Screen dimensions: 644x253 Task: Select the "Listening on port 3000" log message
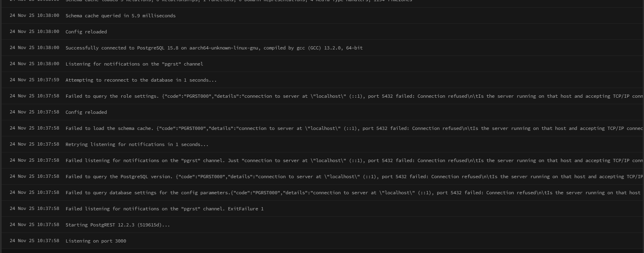pyautogui.click(x=96, y=241)
